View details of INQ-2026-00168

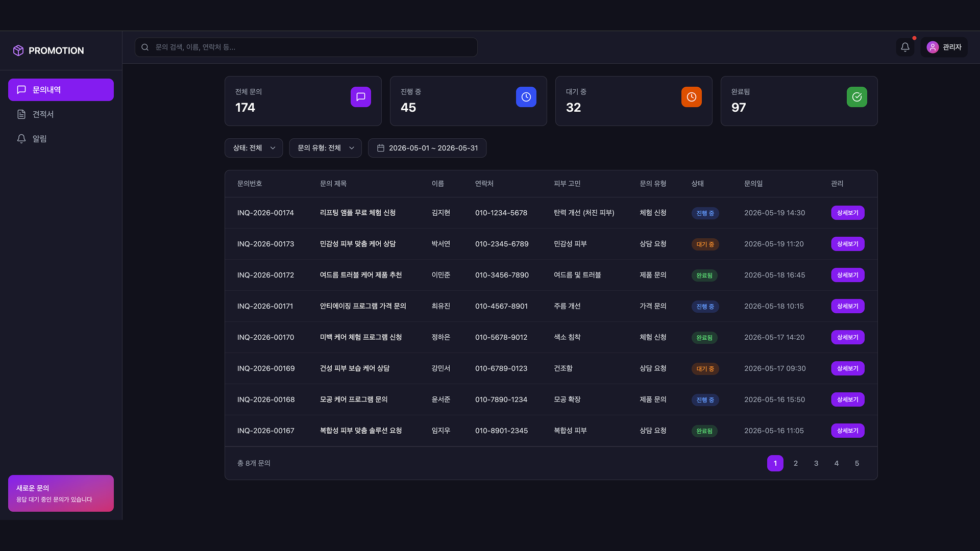pyautogui.click(x=848, y=399)
